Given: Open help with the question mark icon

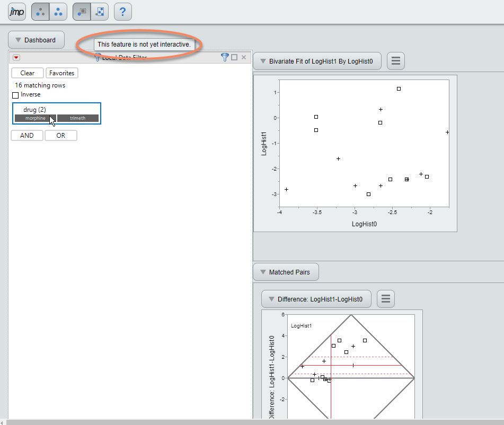Looking at the screenshot, I should tap(123, 12).
